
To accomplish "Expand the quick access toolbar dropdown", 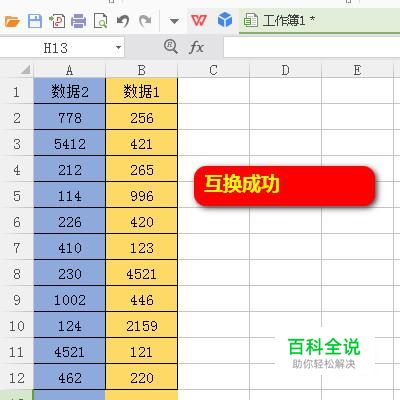I will point(174,22).
